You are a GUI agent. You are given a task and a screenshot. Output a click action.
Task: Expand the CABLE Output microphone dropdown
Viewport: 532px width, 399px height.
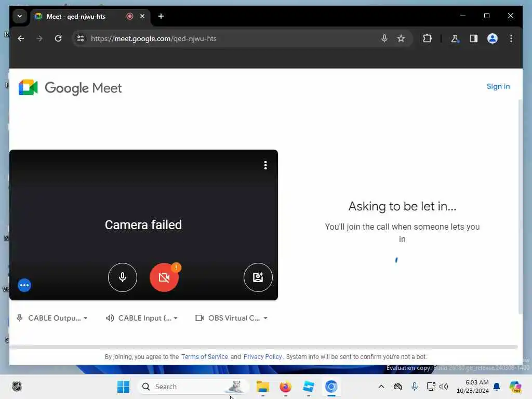point(52,318)
